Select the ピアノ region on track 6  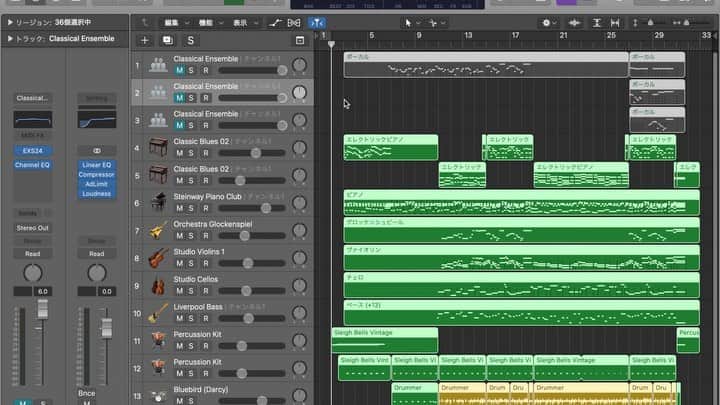522,202
